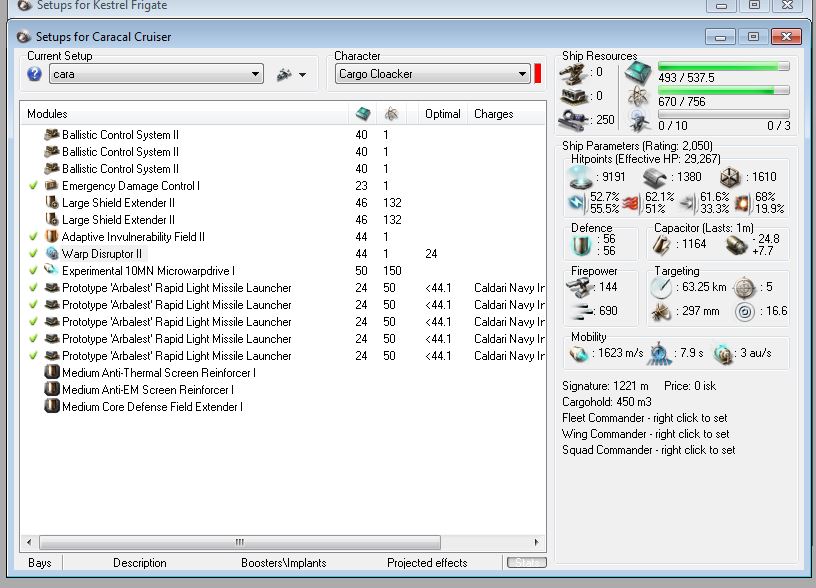Open the Boosters\Implants tab
Viewport: 816px width, 588px height.
point(284,563)
